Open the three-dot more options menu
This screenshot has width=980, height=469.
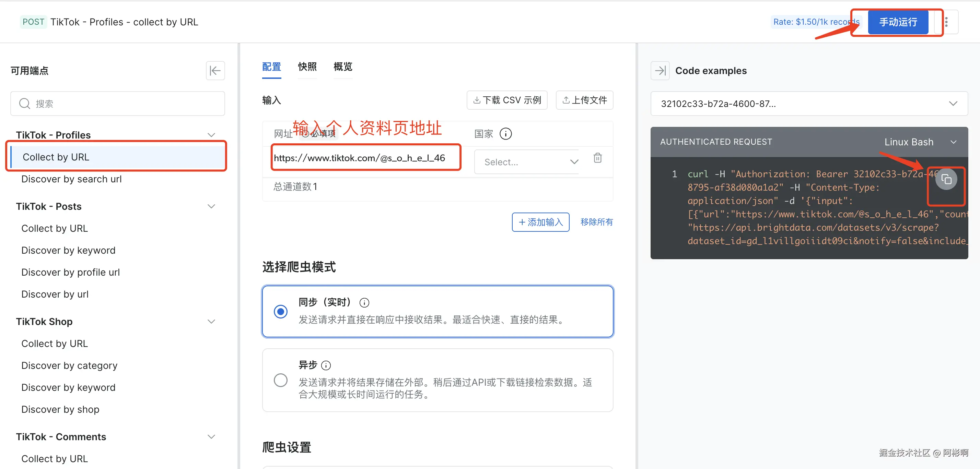946,22
